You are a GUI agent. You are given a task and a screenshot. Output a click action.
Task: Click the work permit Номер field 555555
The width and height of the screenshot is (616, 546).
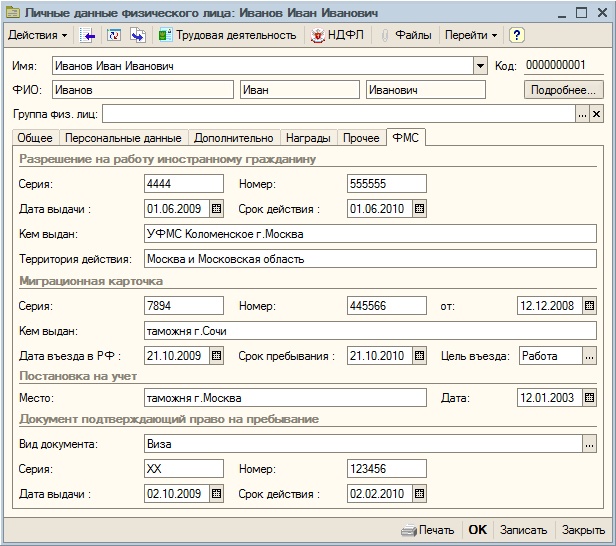point(387,184)
